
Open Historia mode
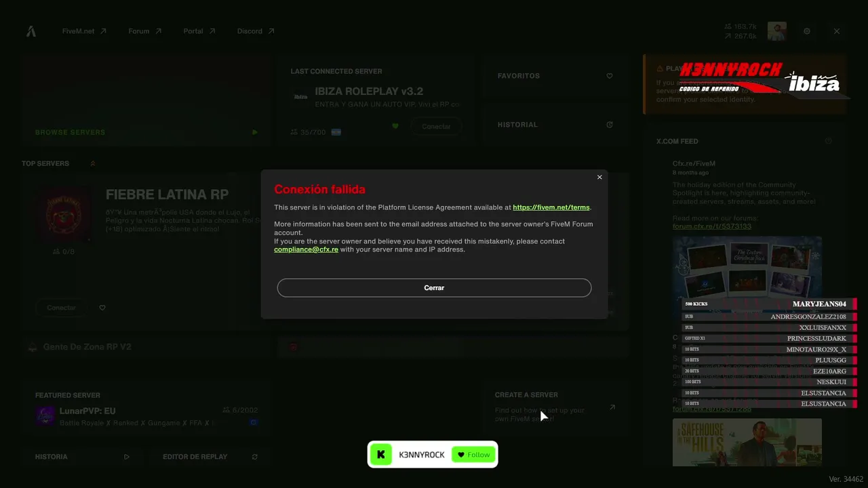pyautogui.click(x=82, y=457)
